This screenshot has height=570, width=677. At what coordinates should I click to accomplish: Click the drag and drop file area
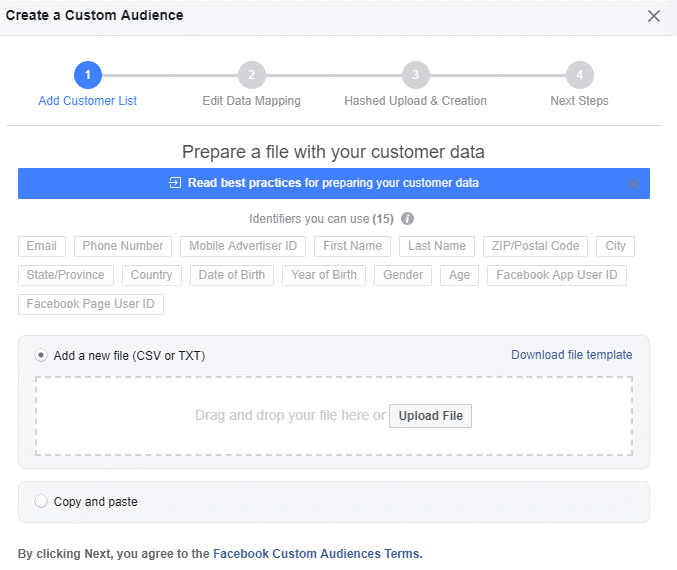334,416
